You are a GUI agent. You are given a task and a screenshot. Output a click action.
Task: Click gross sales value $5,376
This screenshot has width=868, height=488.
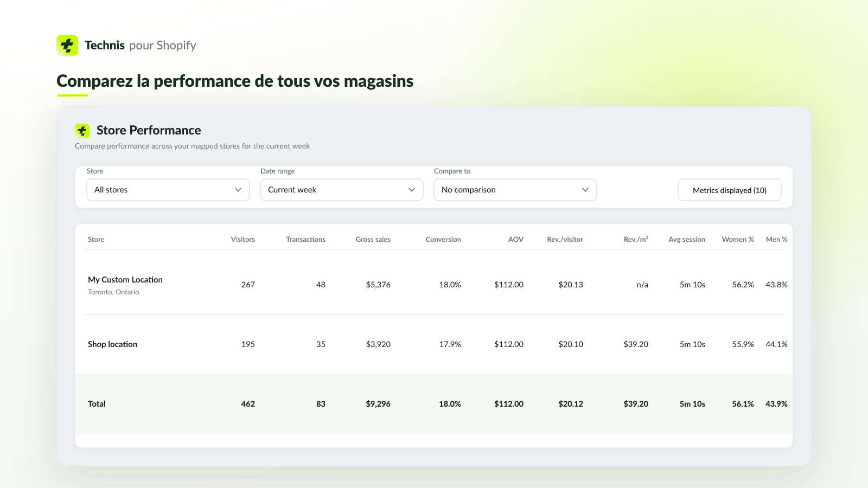pos(378,285)
